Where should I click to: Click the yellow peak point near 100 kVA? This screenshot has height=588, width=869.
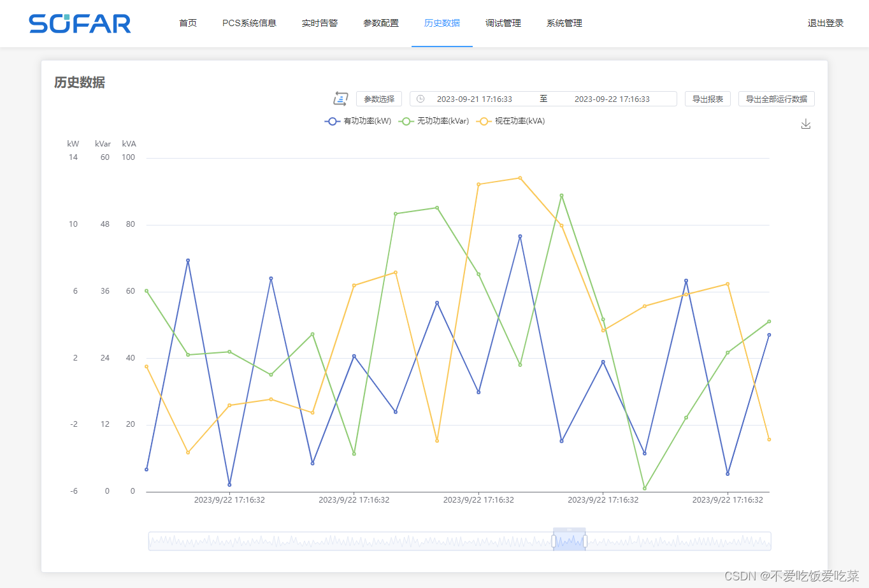click(x=520, y=178)
